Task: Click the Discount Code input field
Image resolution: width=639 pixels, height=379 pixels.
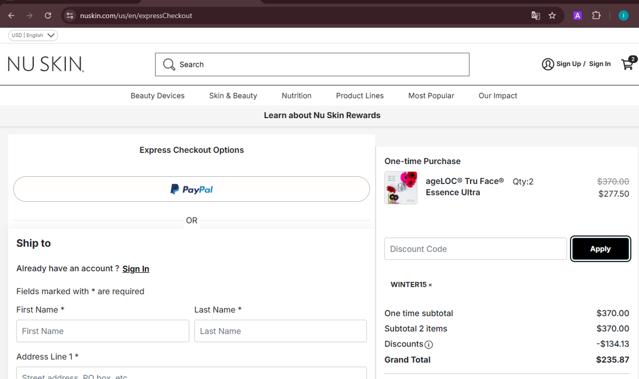Action: (475, 249)
